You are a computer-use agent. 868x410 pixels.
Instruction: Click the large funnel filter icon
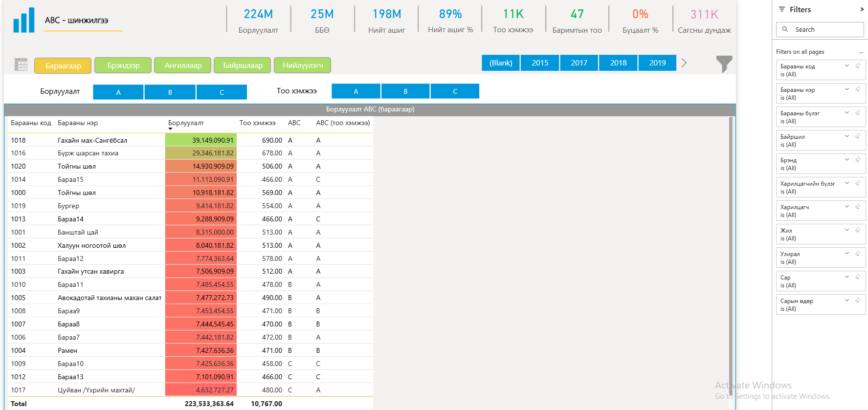pos(724,64)
